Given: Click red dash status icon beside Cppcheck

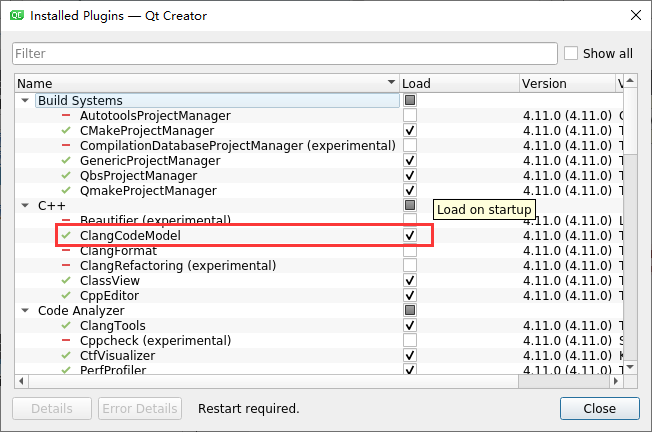Looking at the screenshot, I should coord(66,341).
